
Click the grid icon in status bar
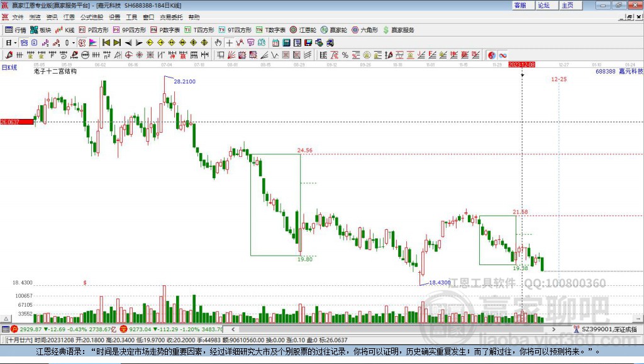[x=5, y=329]
